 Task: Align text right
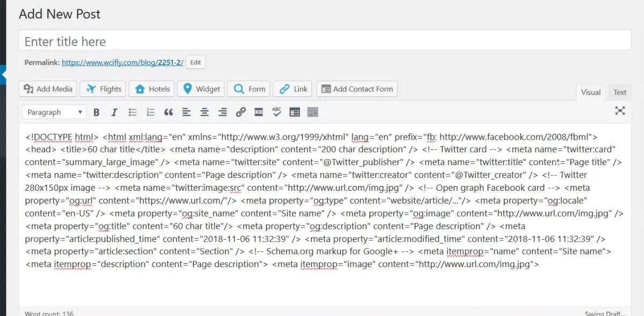[223, 112]
